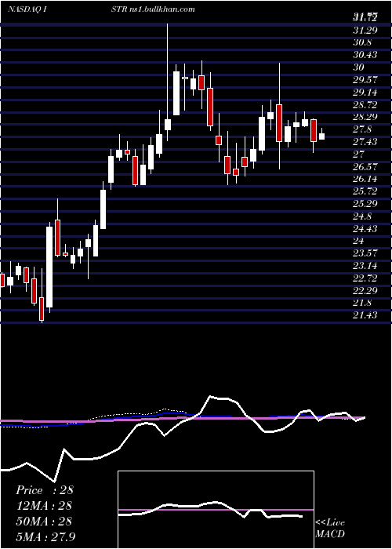Viewport: 392px width, 549px height.
Task: Click the 28.29 price axis label
Action: click(365, 117)
